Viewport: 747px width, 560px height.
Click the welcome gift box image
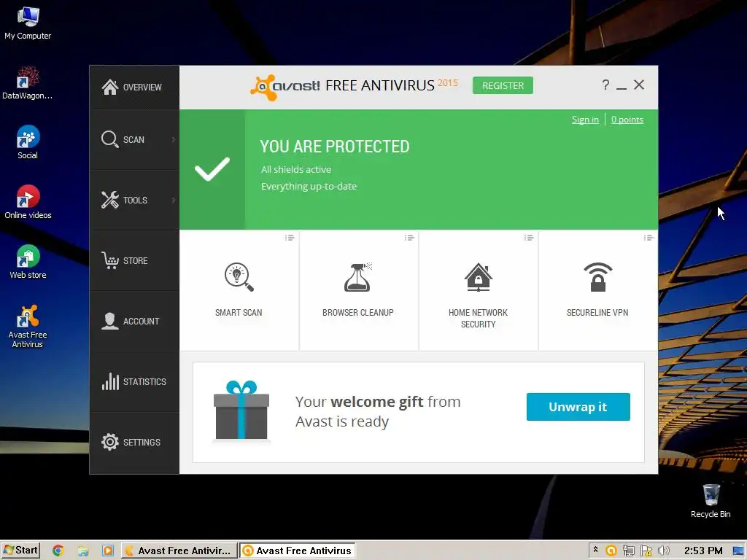point(241,411)
